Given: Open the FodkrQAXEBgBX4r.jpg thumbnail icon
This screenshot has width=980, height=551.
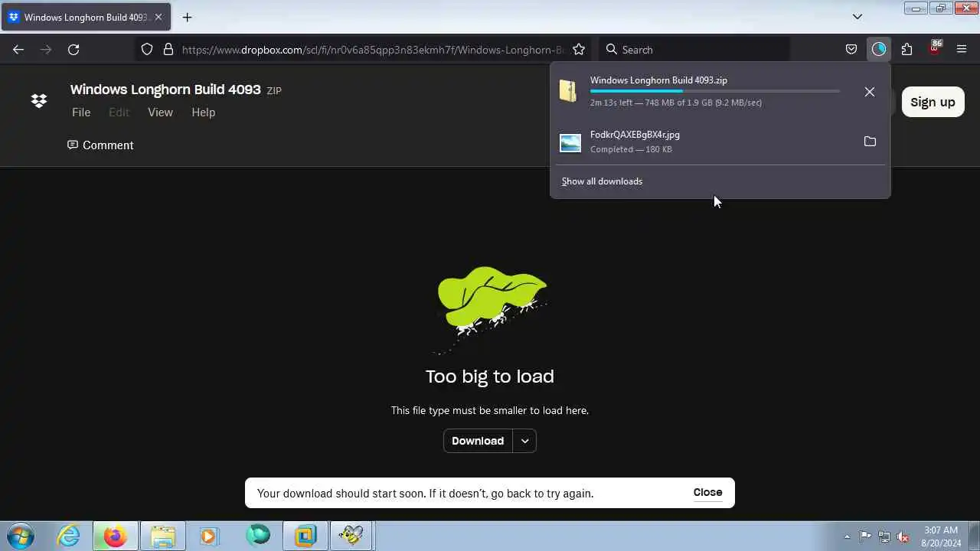Looking at the screenshot, I should point(570,142).
